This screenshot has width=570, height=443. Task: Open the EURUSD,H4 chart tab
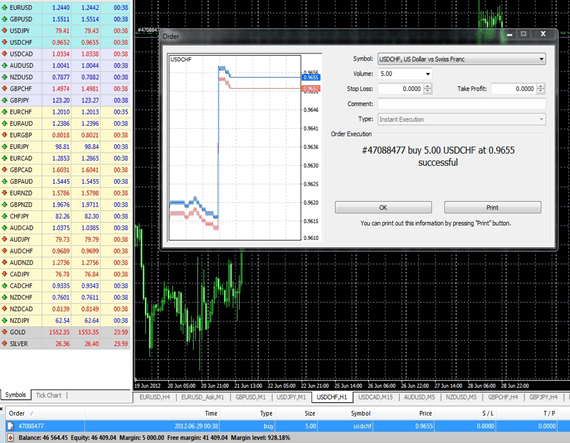[x=155, y=397]
